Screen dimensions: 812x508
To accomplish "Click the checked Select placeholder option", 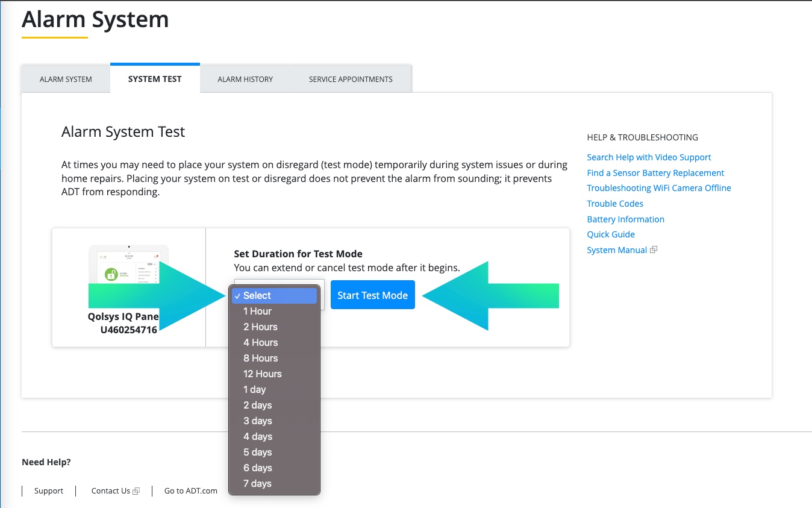I will (x=257, y=295).
